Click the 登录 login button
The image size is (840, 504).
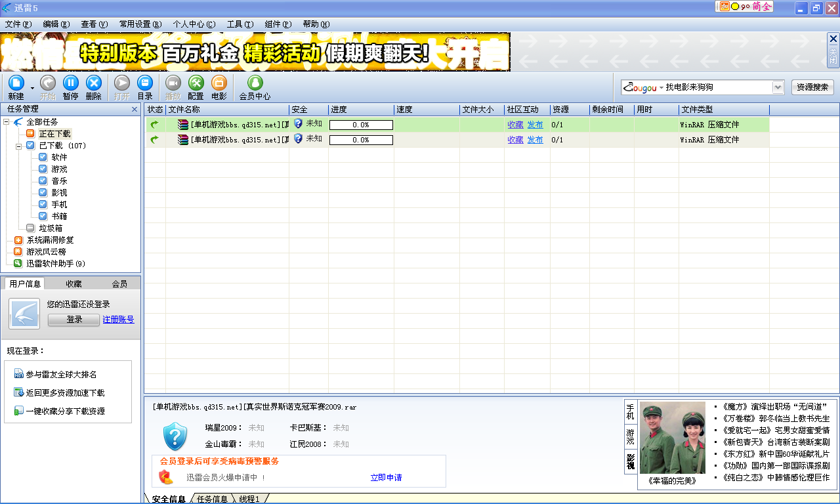tap(74, 320)
